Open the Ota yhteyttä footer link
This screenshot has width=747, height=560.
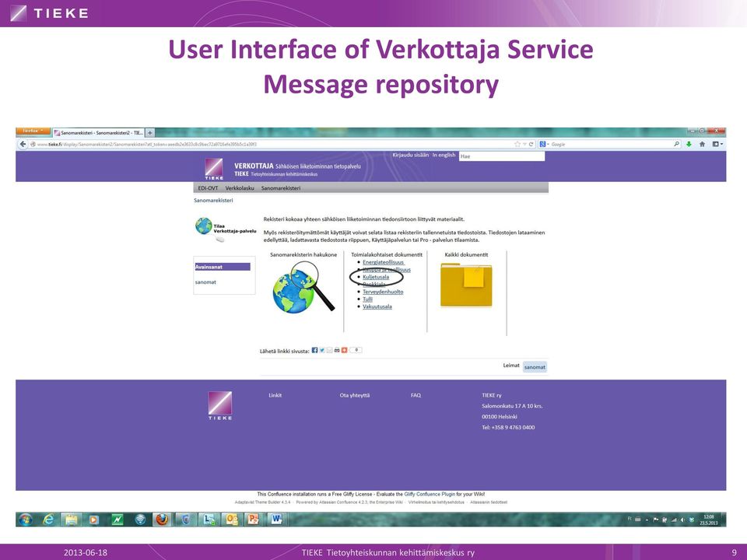pos(355,395)
